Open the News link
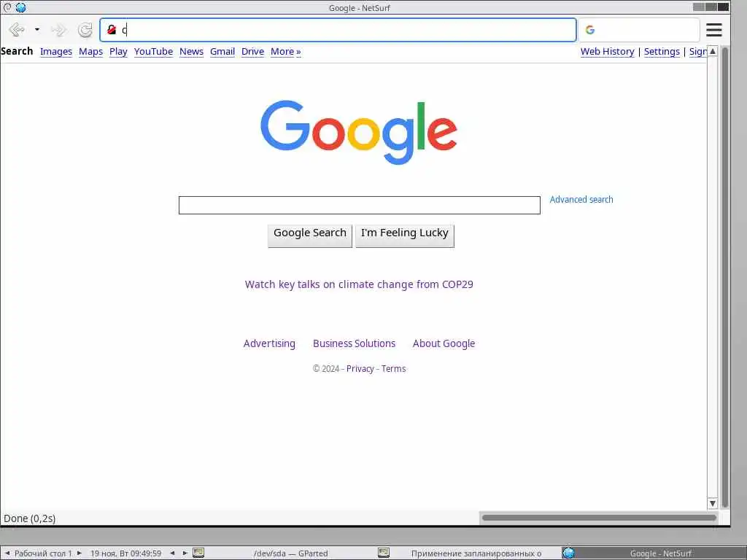The width and height of the screenshot is (747, 560). [192, 52]
